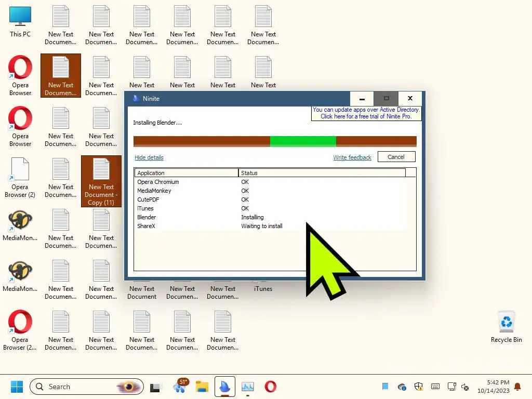
Task: Click the Installing Blender… status text
Action: (157, 123)
